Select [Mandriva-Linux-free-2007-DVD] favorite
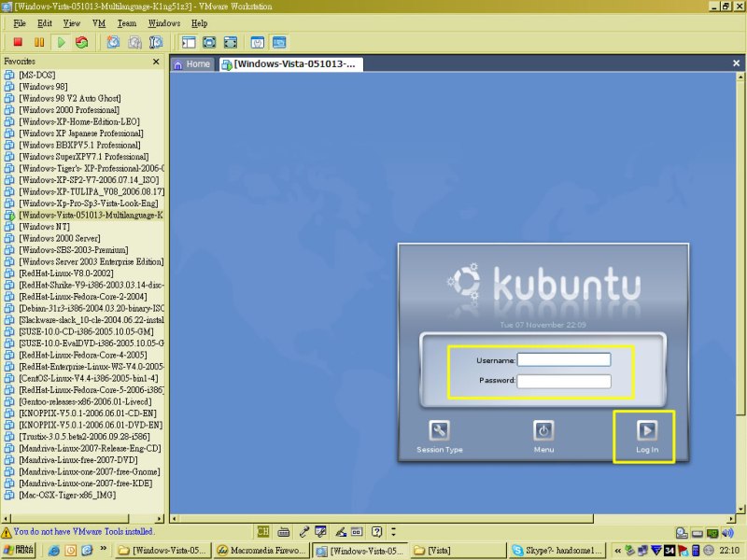 [78, 460]
